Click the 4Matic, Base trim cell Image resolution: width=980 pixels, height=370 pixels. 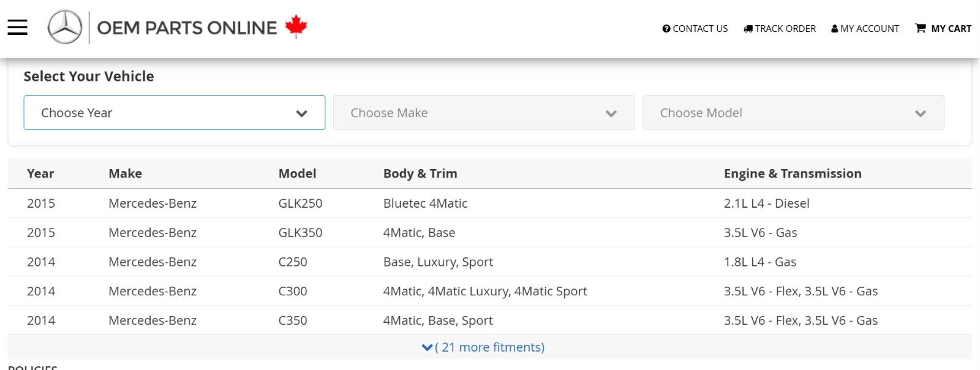coord(419,233)
